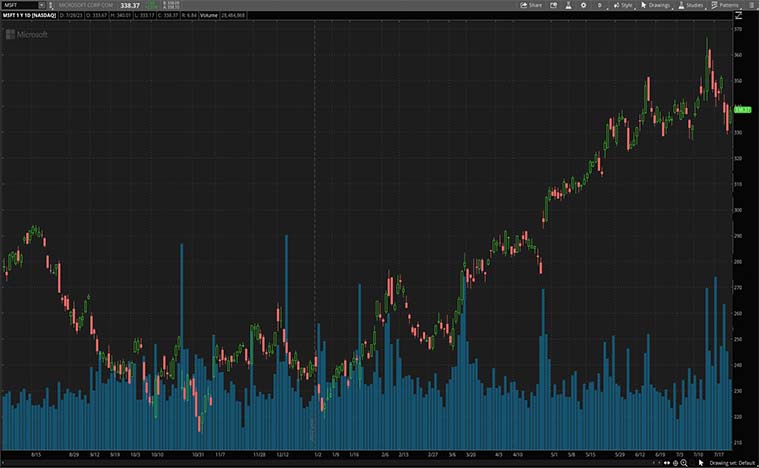Click the MSFT symbol input field
Viewport: 759px width, 468px height.
pyautogui.click(x=19, y=5)
